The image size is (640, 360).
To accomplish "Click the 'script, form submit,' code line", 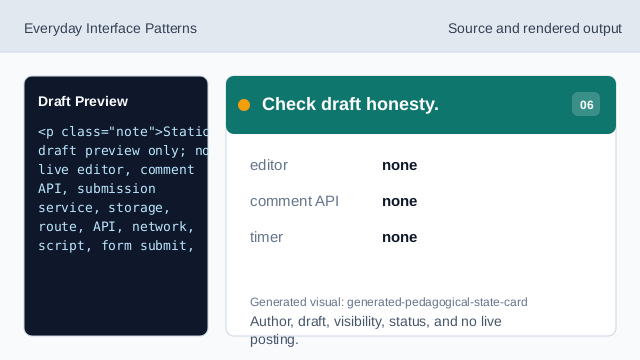I will tap(116, 246).
